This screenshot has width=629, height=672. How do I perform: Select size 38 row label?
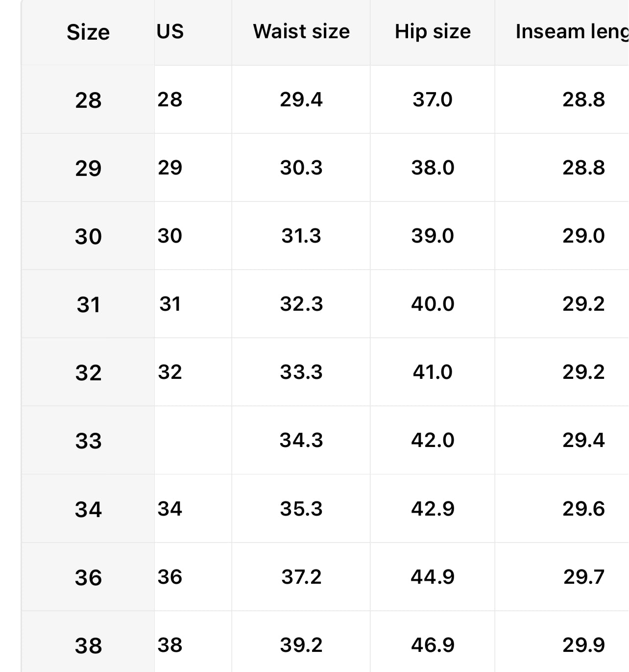88,646
